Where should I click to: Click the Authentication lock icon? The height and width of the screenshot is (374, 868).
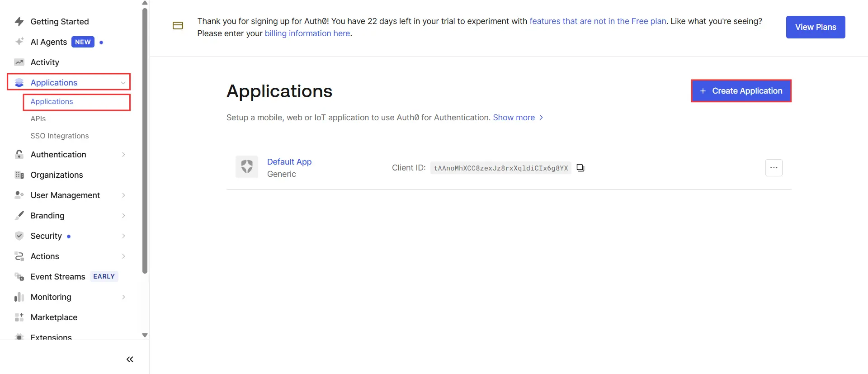[19, 154]
